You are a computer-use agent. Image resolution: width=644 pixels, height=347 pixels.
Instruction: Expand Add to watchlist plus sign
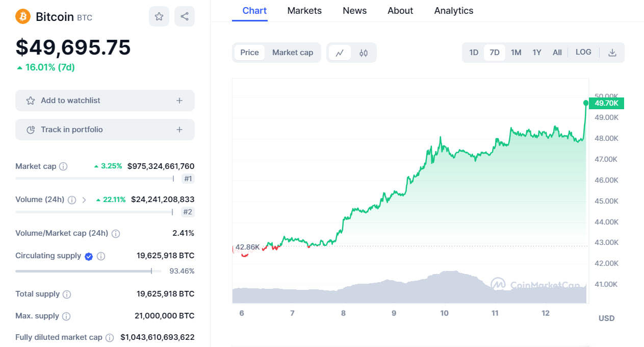[x=179, y=101]
